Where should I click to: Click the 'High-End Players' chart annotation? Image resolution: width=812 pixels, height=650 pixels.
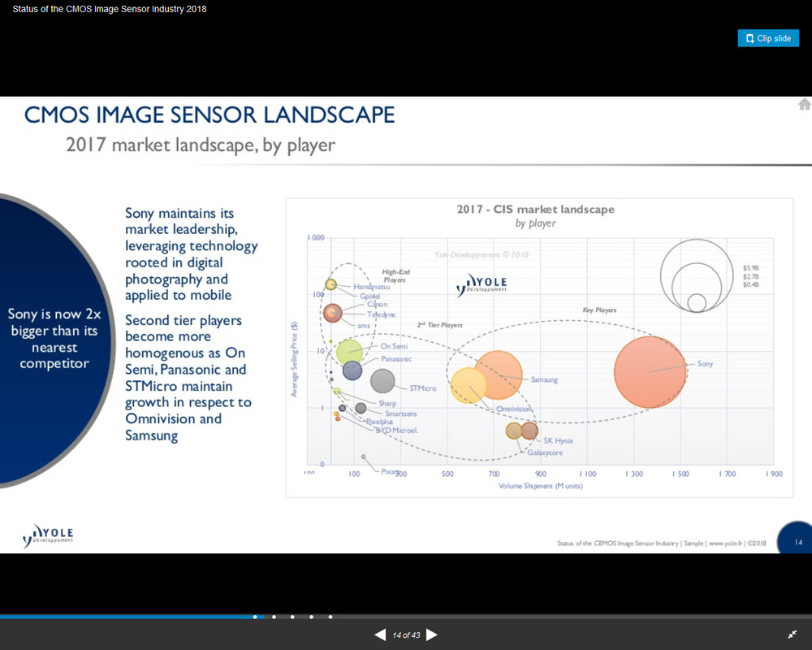(x=395, y=275)
